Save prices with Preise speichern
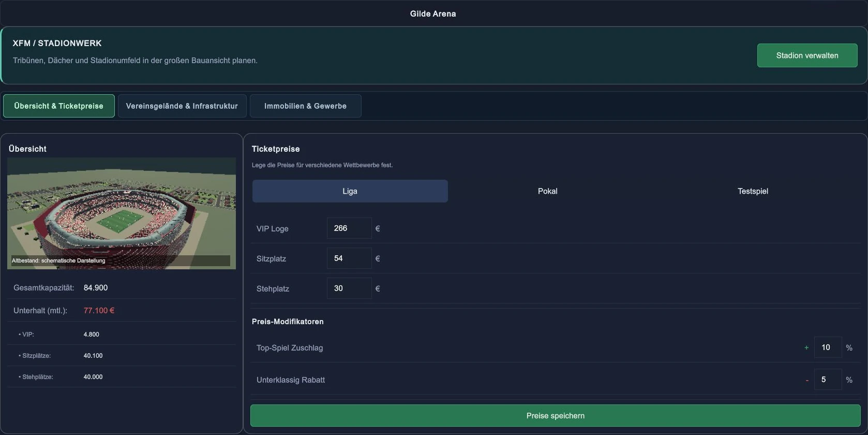This screenshot has height=435, width=868. point(555,416)
